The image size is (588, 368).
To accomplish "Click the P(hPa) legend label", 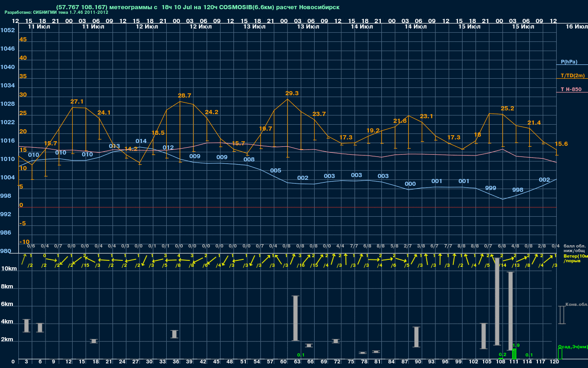I will coord(569,62).
